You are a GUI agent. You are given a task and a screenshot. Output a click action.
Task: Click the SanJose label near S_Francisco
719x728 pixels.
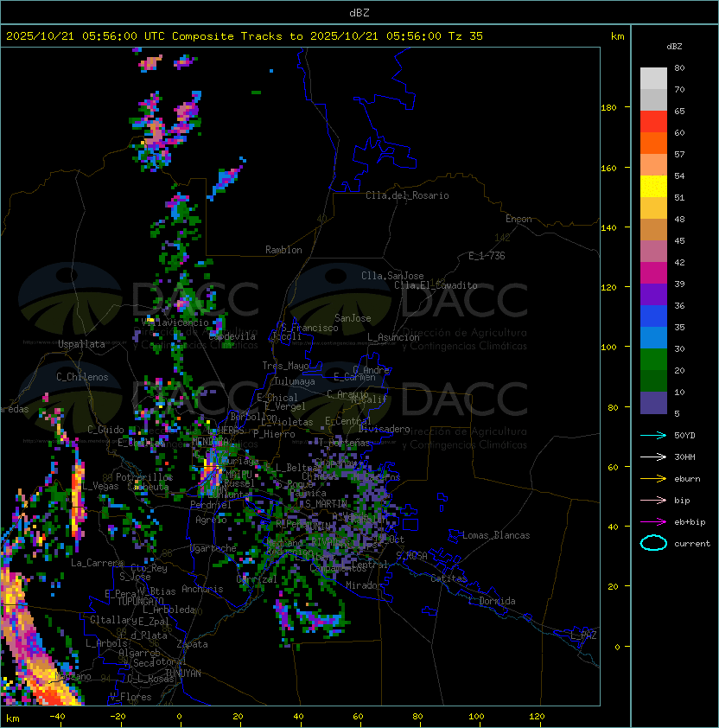[x=353, y=318]
